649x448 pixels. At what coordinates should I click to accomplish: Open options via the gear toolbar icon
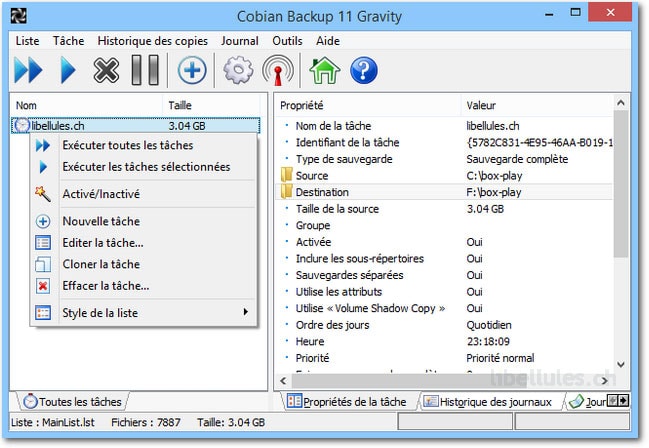tap(238, 70)
